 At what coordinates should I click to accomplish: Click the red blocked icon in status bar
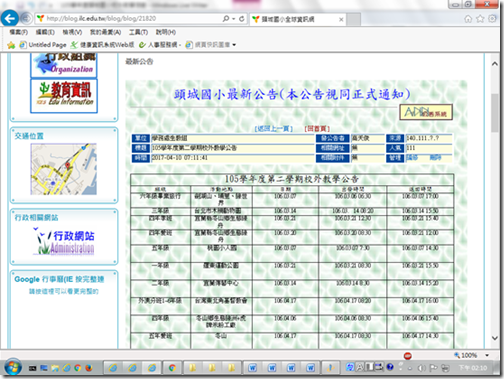tap(407, 356)
